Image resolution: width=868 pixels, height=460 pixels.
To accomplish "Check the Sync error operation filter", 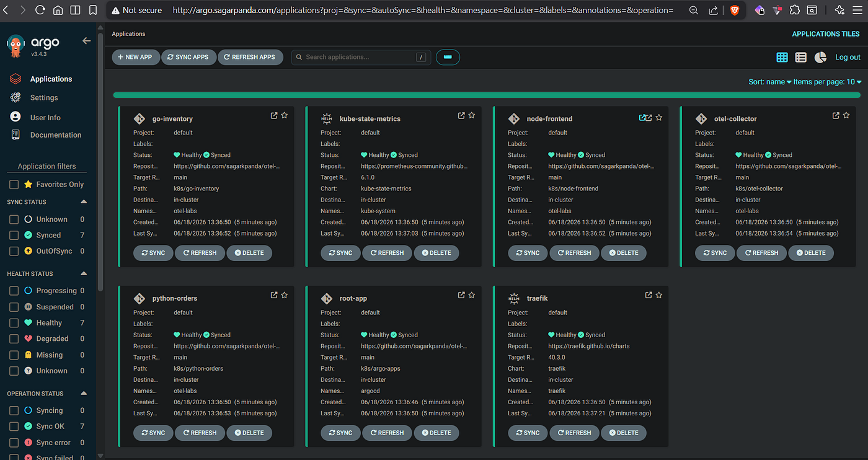I will tap(14, 443).
